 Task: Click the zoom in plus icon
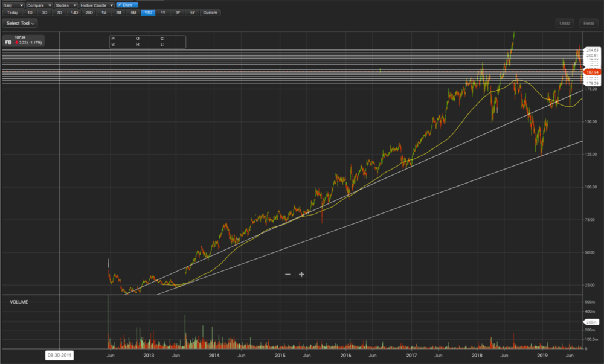point(301,275)
